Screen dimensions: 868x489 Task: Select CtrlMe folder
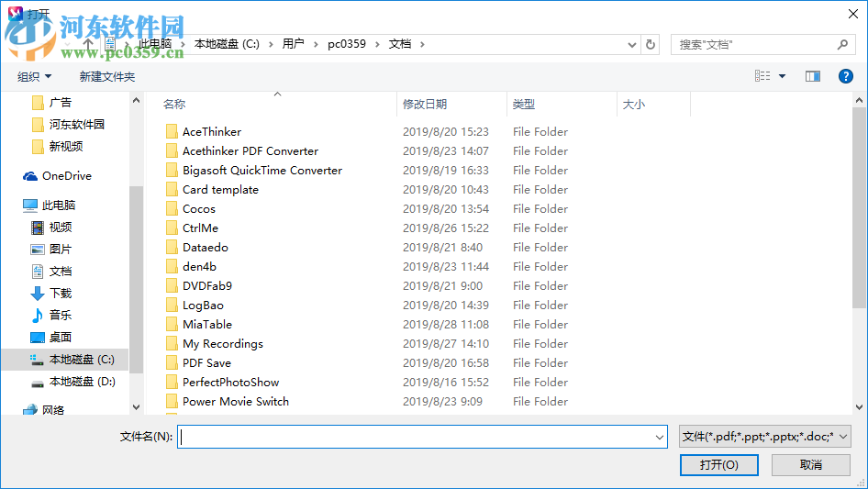pyautogui.click(x=200, y=228)
